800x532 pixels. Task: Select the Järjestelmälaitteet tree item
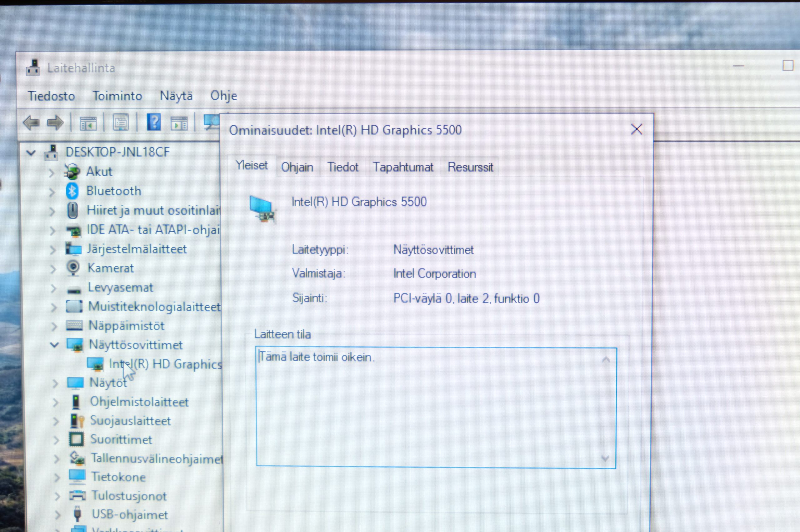coord(137,249)
